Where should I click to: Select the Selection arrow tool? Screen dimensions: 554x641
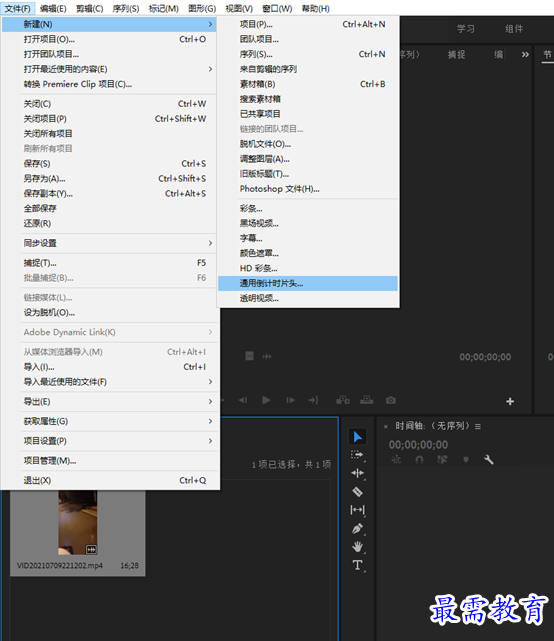pos(357,437)
